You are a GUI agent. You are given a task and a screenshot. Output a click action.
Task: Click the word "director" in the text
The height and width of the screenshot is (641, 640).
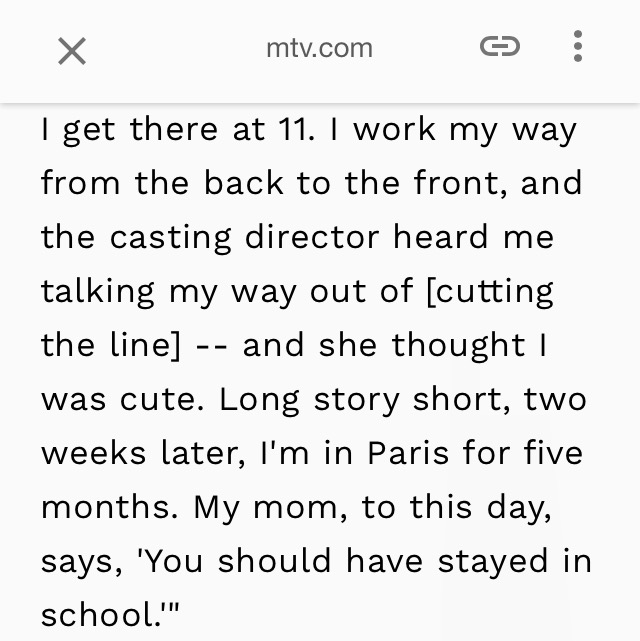click(x=312, y=236)
